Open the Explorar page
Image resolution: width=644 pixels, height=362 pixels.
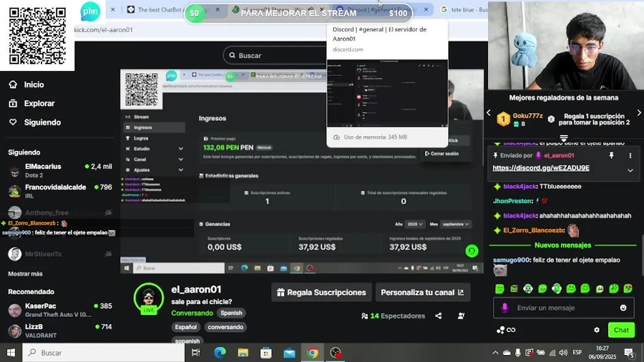pos(31,103)
